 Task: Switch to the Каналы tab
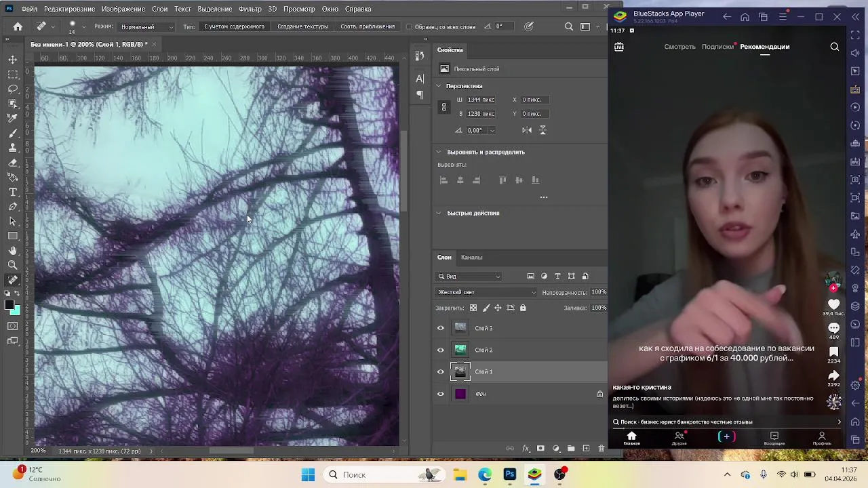[x=472, y=258]
